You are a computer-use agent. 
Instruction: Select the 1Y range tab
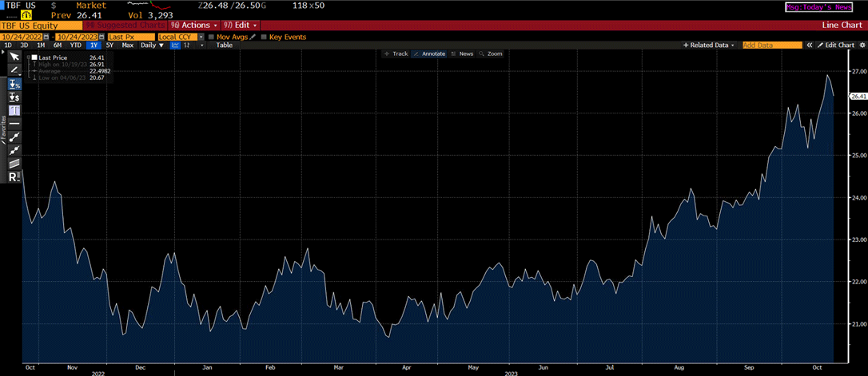click(94, 46)
